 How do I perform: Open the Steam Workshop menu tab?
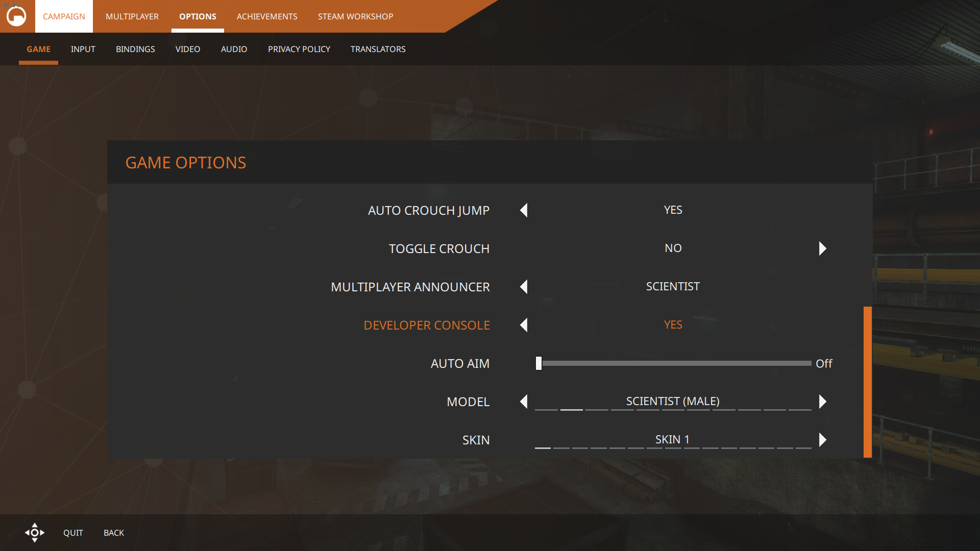point(355,16)
